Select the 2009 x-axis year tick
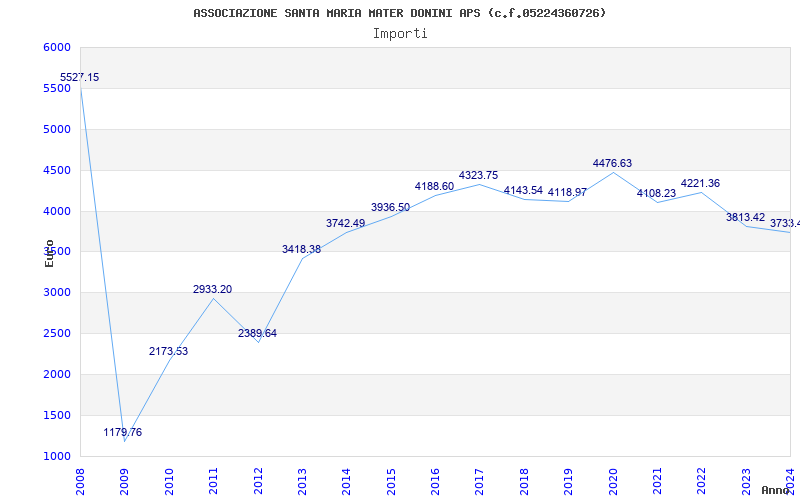The image size is (800, 500). click(124, 482)
